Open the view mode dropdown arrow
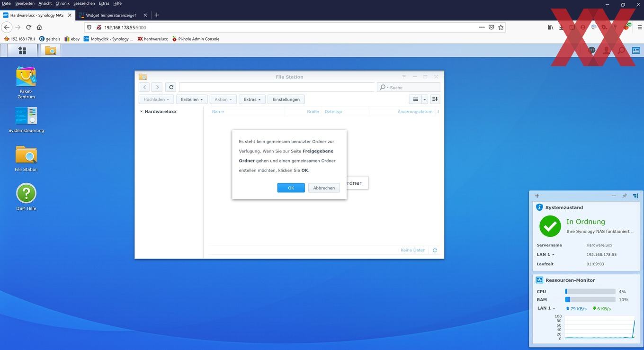 pyautogui.click(x=425, y=99)
